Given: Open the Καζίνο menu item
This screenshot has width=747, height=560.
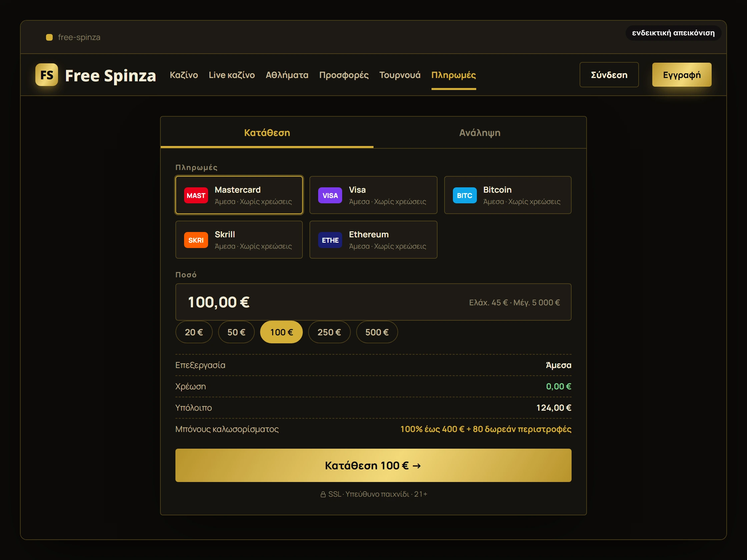Looking at the screenshot, I should [x=184, y=75].
